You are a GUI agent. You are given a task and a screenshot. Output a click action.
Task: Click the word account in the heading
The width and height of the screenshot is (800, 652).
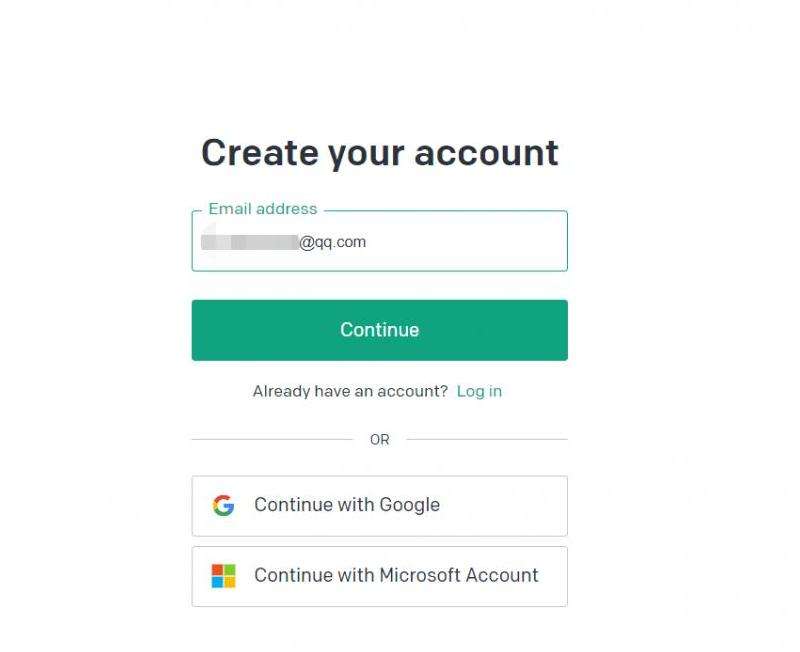487,153
